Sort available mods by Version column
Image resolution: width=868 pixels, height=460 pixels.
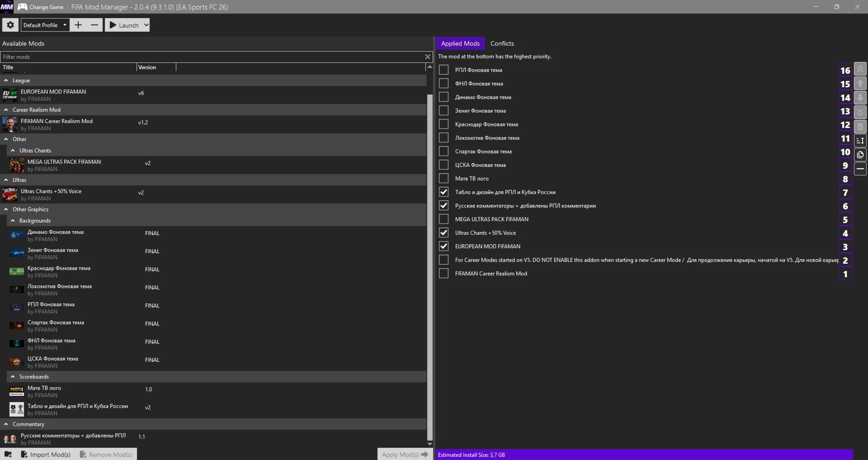click(156, 67)
